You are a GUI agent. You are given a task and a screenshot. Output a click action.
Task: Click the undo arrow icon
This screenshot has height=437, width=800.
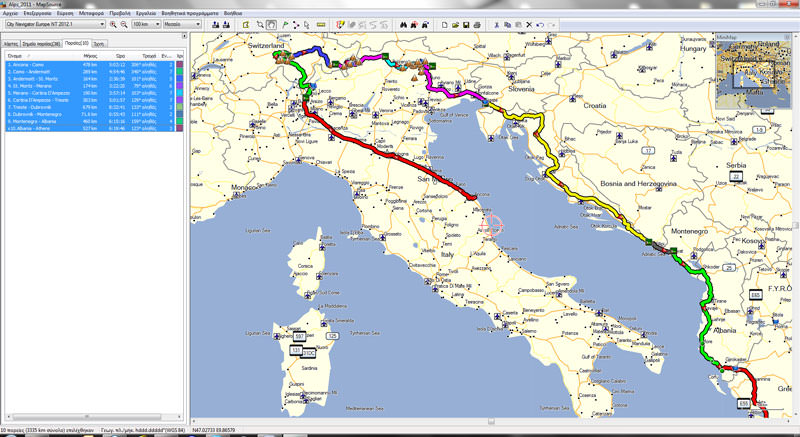click(x=540, y=23)
